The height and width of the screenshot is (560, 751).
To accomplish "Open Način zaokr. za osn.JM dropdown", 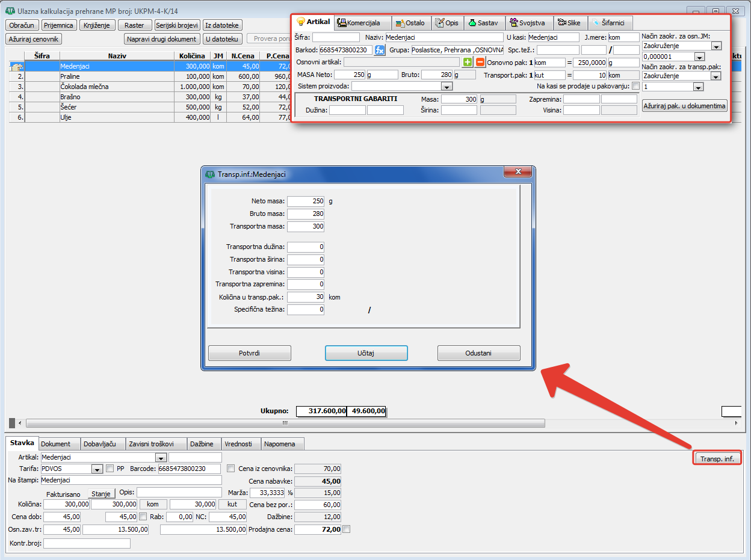I will coord(716,46).
